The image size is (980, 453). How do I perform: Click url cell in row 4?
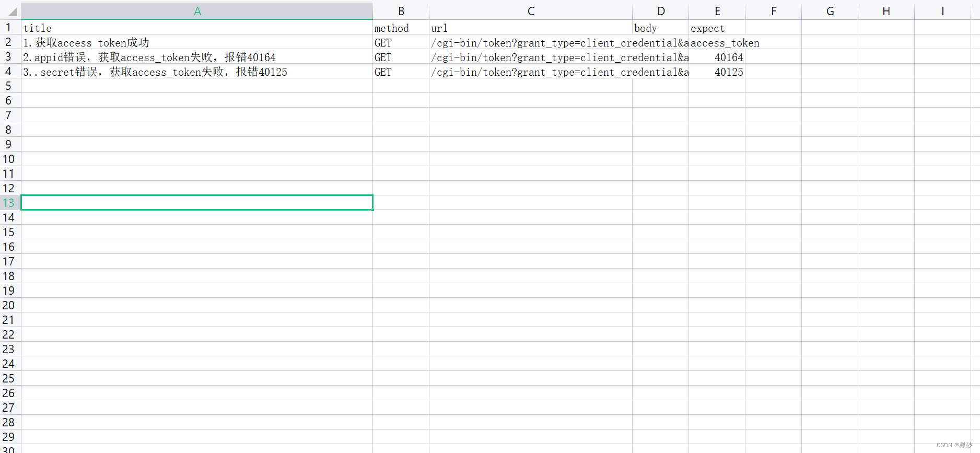tap(531, 72)
